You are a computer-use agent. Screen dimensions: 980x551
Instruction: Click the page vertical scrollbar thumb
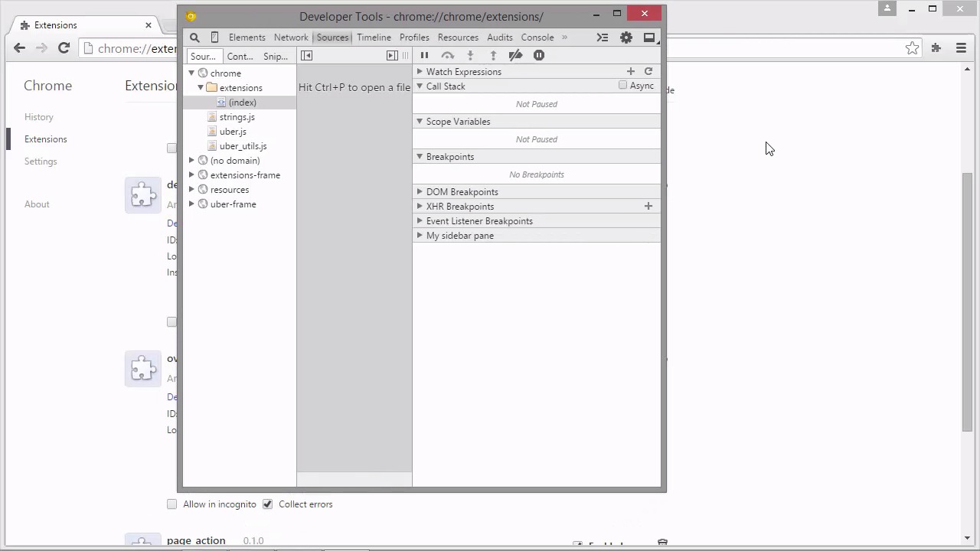click(968, 302)
